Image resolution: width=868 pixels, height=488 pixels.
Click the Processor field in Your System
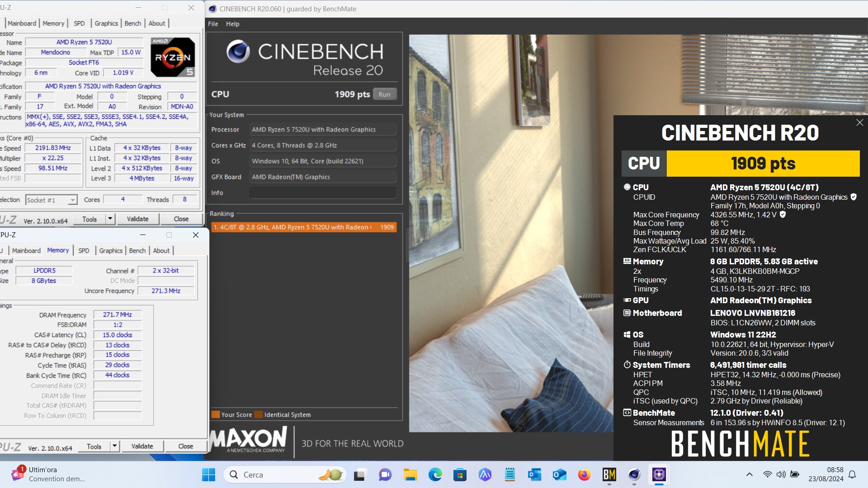coord(323,129)
